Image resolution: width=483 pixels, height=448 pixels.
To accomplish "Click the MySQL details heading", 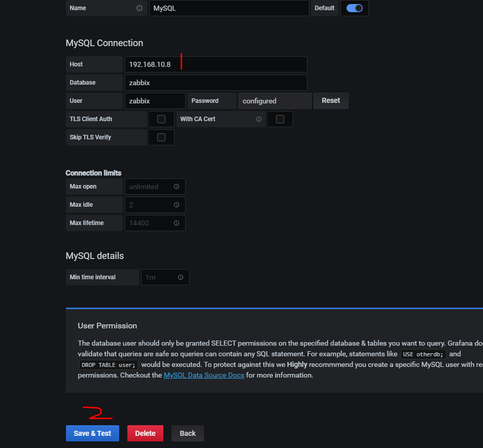I will (x=95, y=256).
